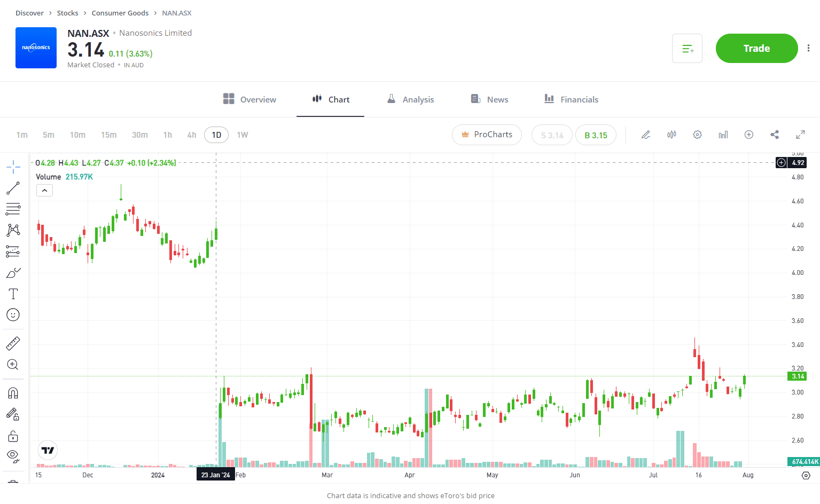
Task: Open chart settings gear
Action: [697, 135]
